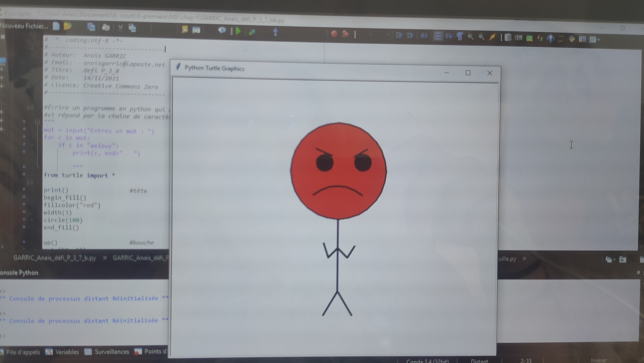Image resolution: width=644 pixels, height=363 pixels.
Task: Click the comment-out ## icon
Action: [424, 36]
